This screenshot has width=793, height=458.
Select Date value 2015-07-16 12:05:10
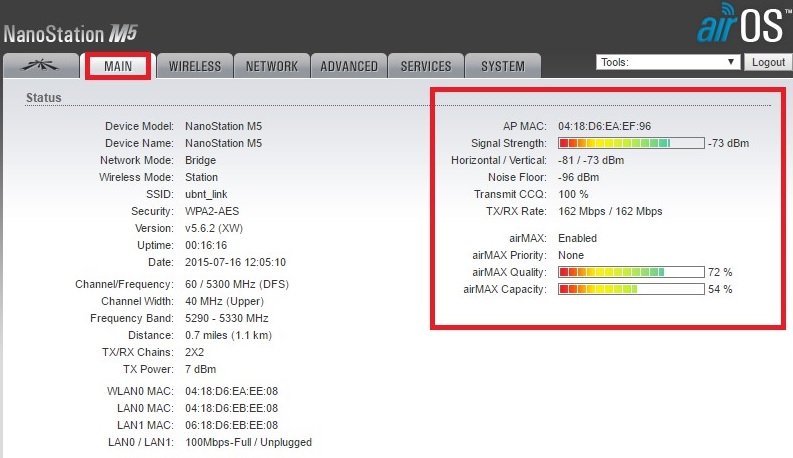[x=235, y=262]
